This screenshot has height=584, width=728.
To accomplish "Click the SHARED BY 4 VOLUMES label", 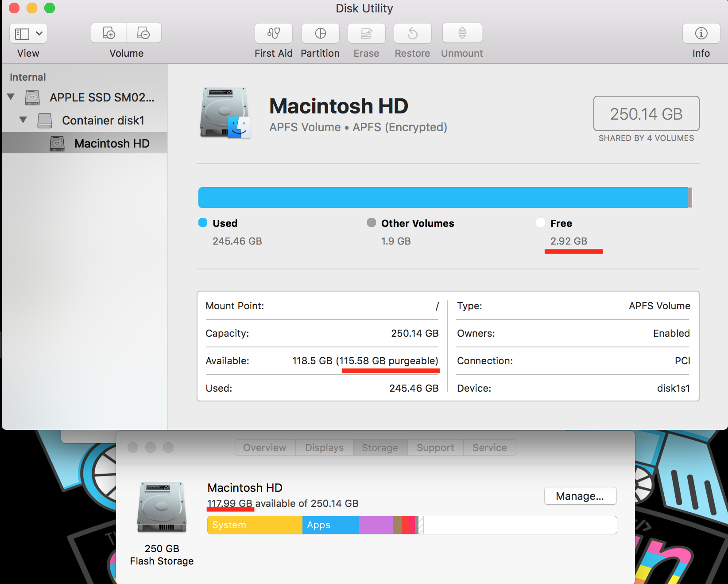I will coord(646,138).
